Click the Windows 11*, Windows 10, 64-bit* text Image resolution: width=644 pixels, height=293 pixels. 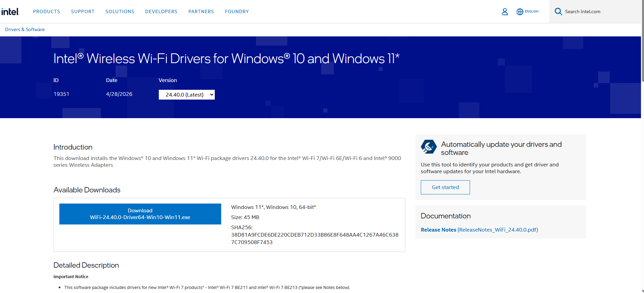273,207
